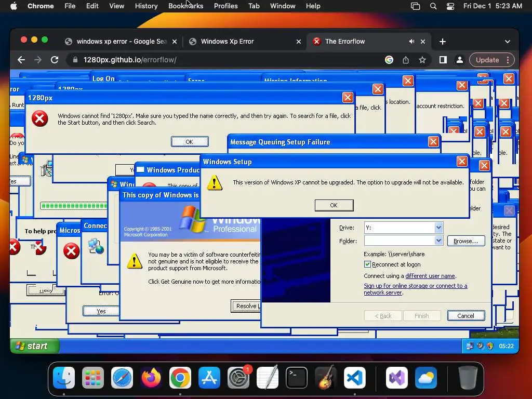Image resolution: width=532 pixels, height=399 pixels.
Task: Launch Terminal from the Dock
Action: pos(297,378)
